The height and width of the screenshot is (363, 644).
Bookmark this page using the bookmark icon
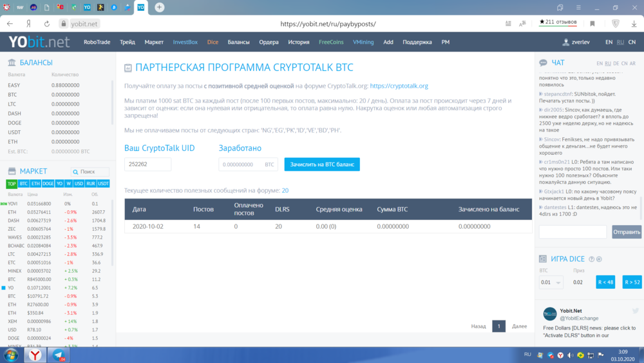pyautogui.click(x=592, y=24)
